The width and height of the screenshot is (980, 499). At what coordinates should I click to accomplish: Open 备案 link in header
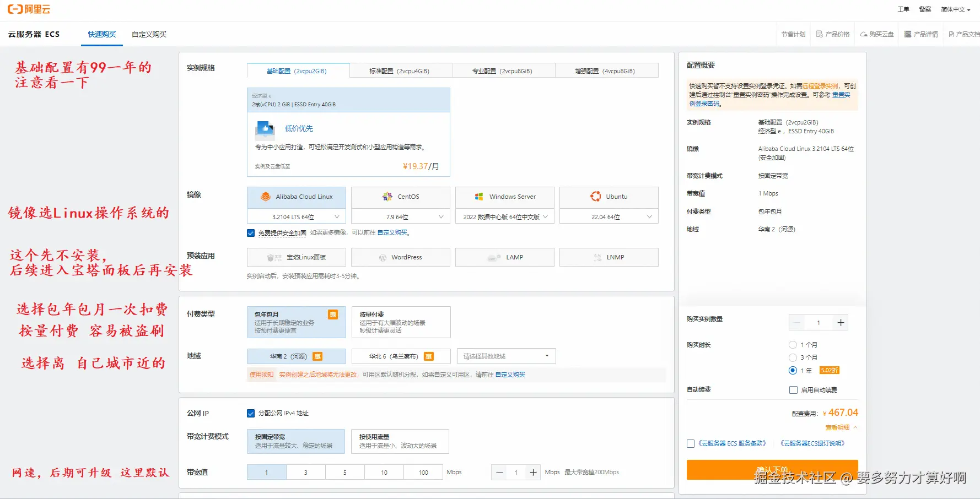[x=925, y=9]
